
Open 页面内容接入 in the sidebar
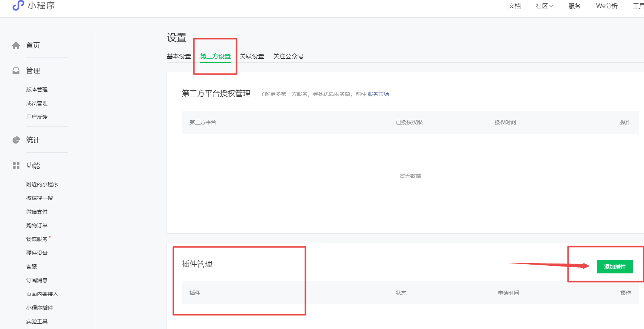coord(42,294)
